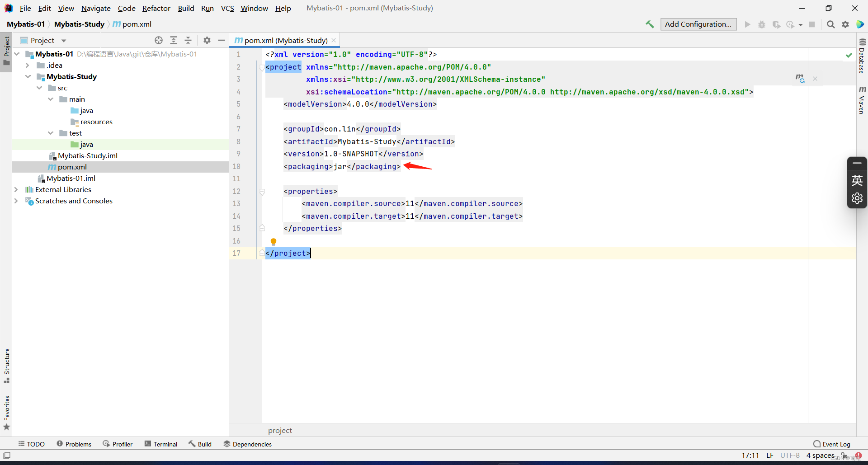Screen dimensions: 868x465
Task: Open the Maven tool window
Action: pos(862,100)
